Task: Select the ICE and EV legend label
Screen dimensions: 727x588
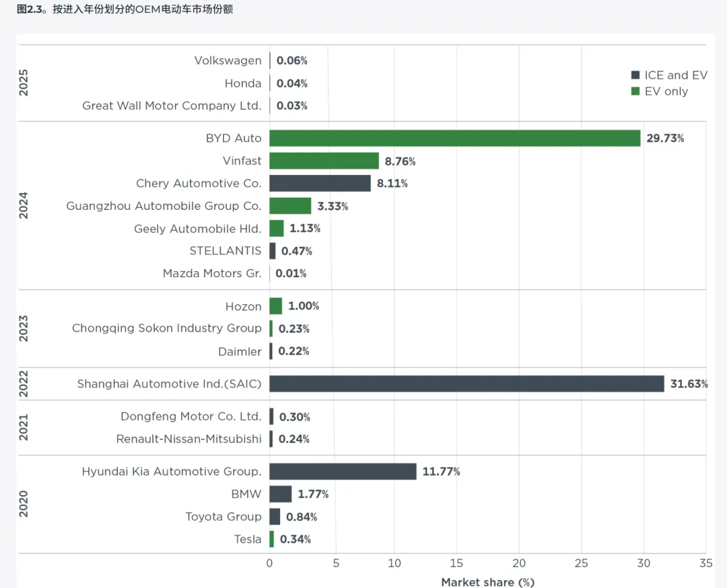Action: click(676, 75)
